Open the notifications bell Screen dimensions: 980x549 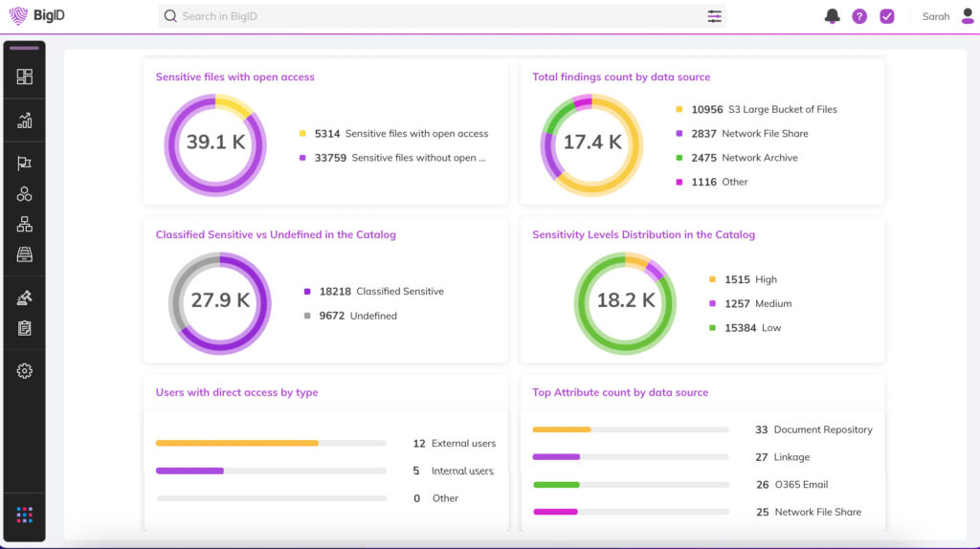coord(832,16)
